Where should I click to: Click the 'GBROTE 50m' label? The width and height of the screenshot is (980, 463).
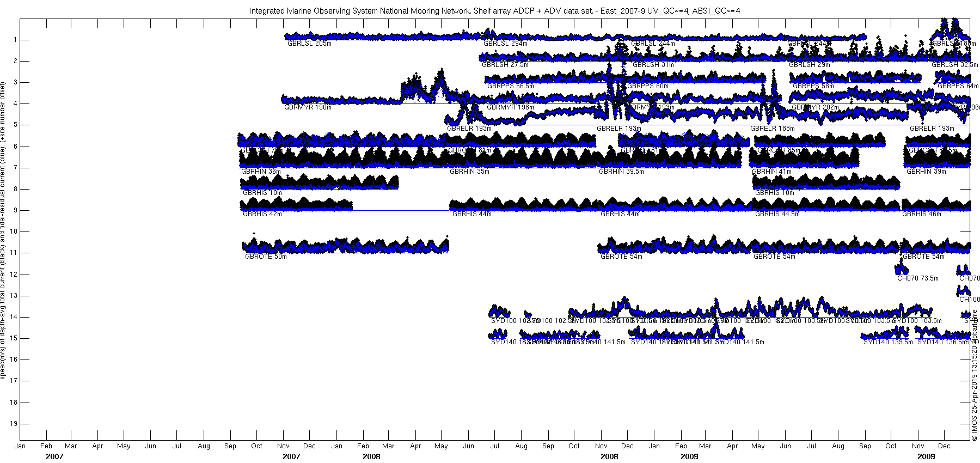(266, 257)
